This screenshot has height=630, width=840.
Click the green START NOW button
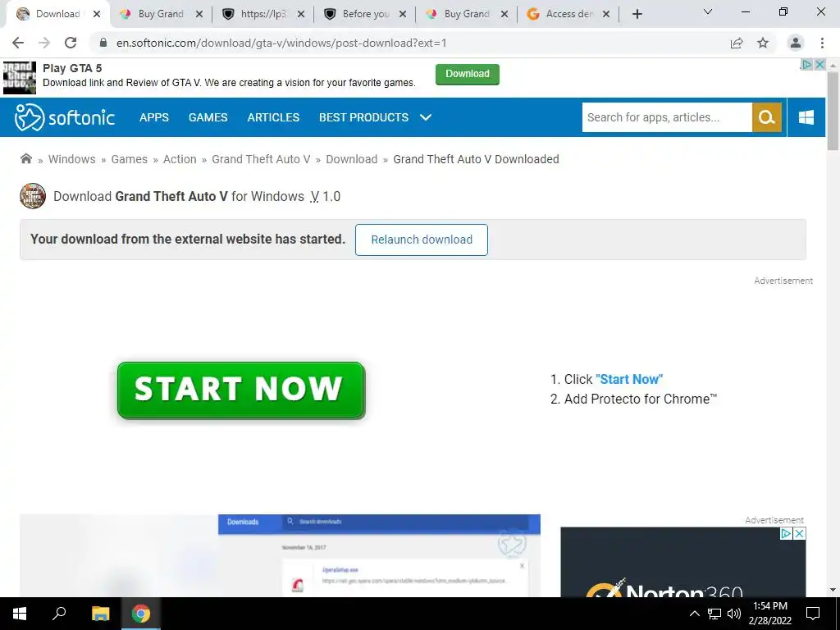(241, 390)
